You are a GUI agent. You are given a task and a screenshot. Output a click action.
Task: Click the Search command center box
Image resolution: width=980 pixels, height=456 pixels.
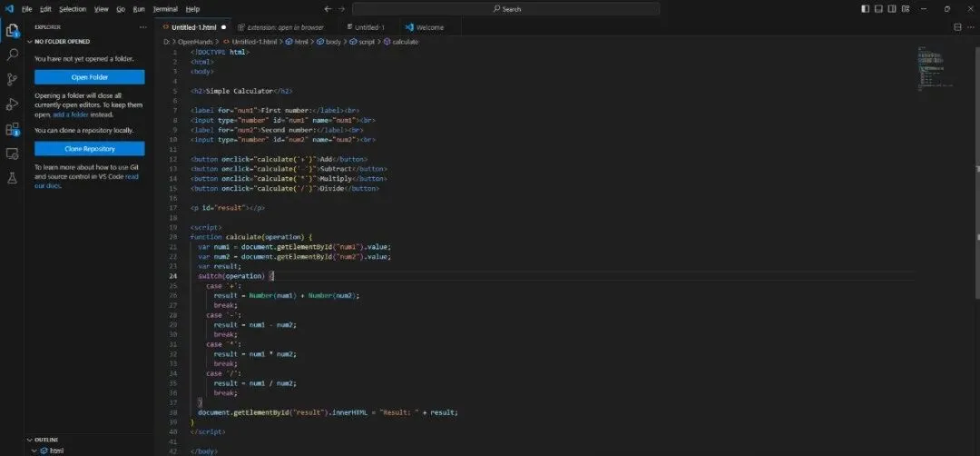[505, 9]
